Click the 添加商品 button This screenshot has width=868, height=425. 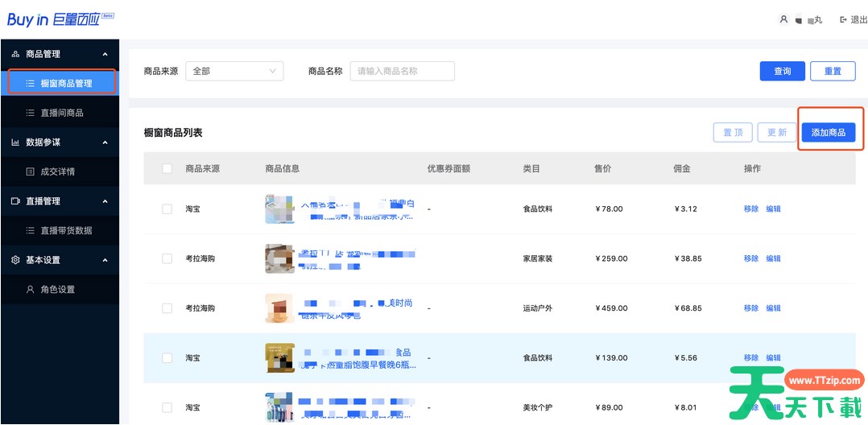point(828,133)
